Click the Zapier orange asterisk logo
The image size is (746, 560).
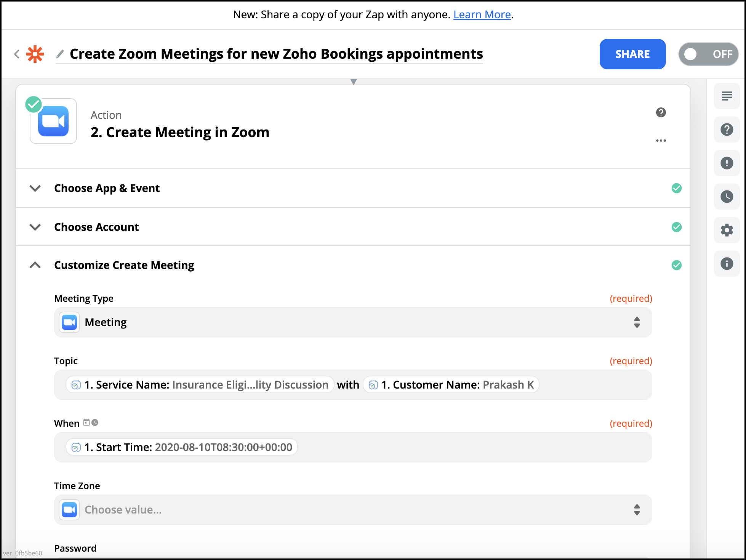point(35,54)
